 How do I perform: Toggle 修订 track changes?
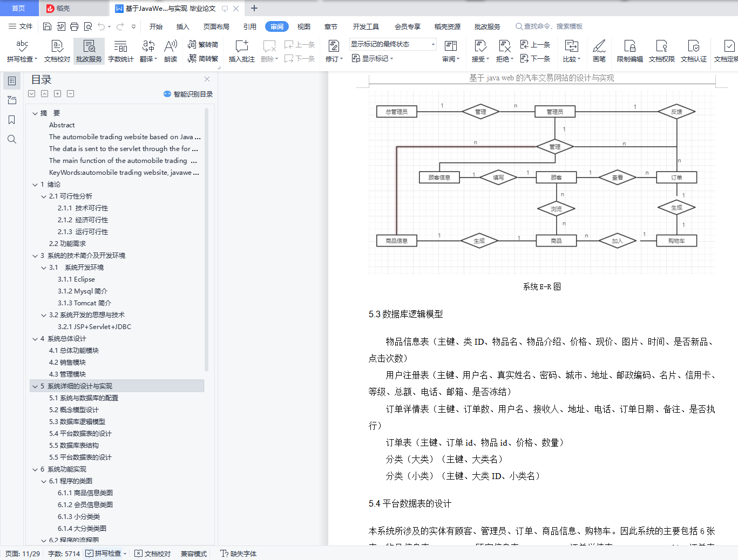click(x=334, y=51)
